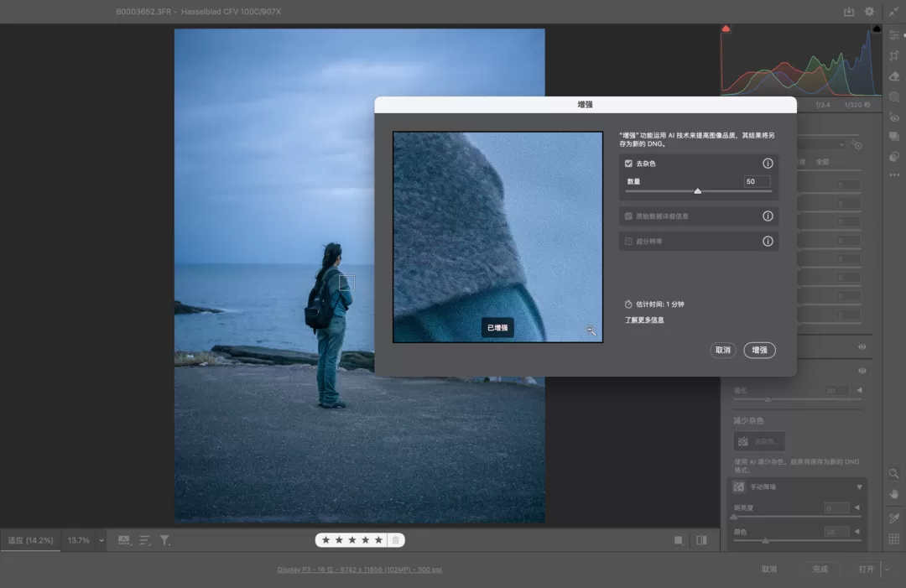Image resolution: width=906 pixels, height=588 pixels.
Task: Toggle the highlight clipping warning in histogram
Action: (877, 29)
